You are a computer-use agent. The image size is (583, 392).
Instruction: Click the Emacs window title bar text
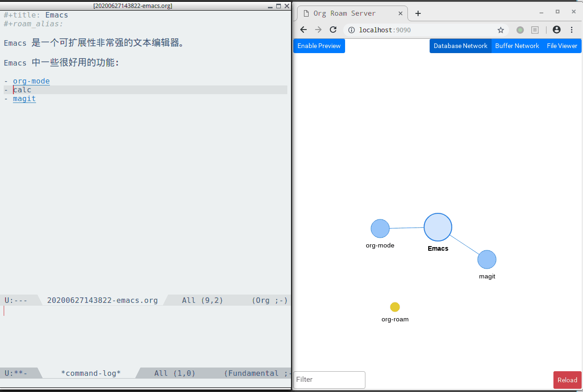pos(133,6)
